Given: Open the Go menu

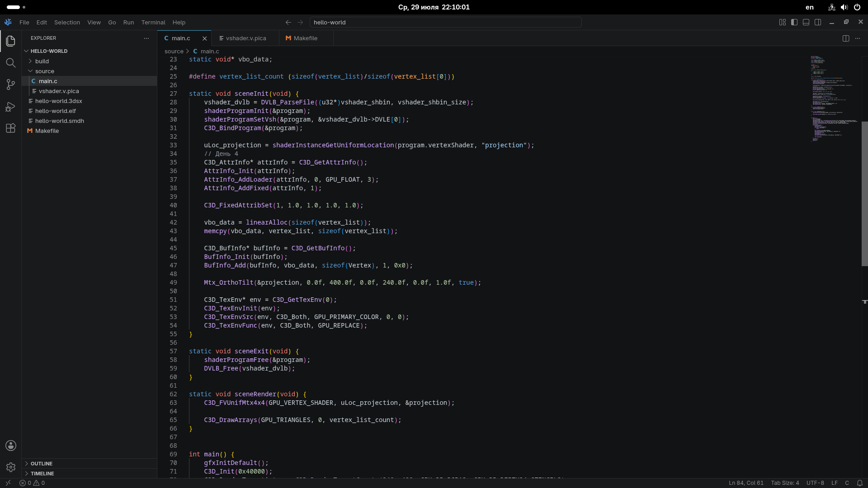Looking at the screenshot, I should click(112, 22).
